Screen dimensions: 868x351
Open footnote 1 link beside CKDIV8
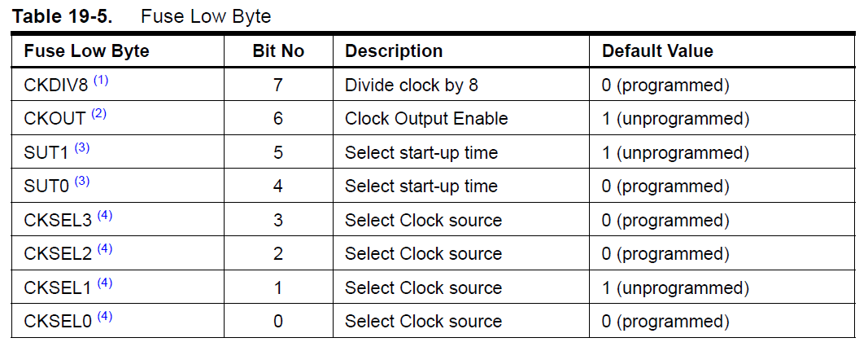100,81
